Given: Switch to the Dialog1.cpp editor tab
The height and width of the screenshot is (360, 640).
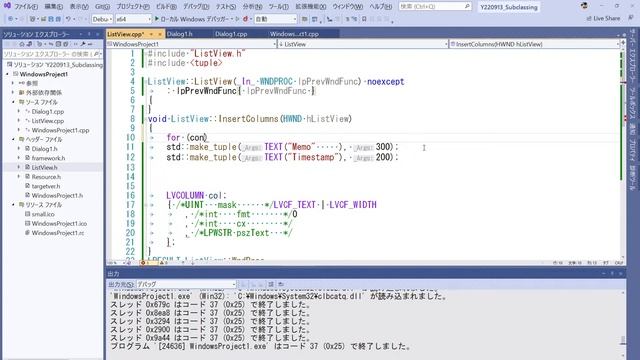Looking at the screenshot, I should coord(231,34).
